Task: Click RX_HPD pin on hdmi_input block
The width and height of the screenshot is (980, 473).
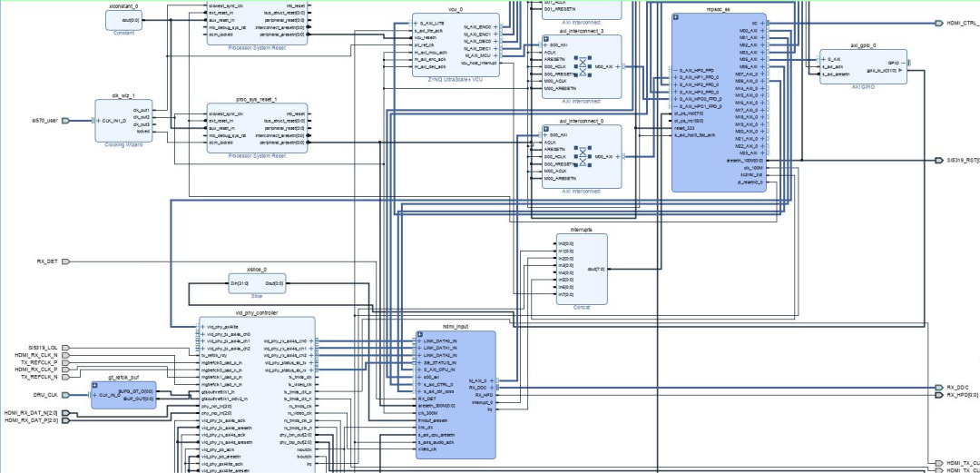Action: tap(484, 395)
